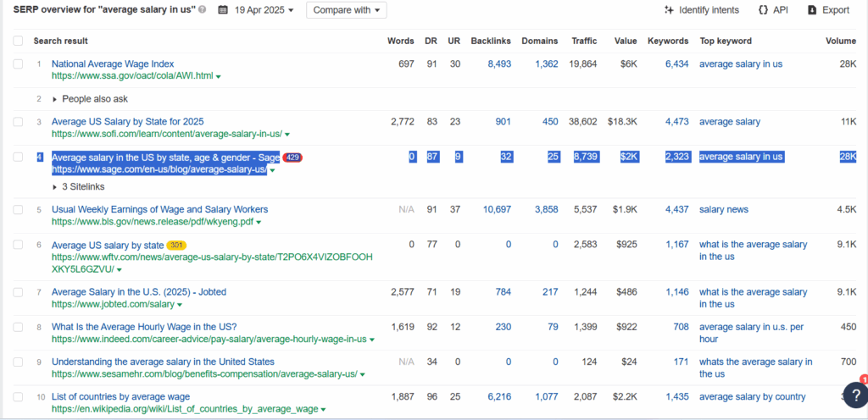
Task: Click the Backlinks column header
Action: click(x=491, y=41)
